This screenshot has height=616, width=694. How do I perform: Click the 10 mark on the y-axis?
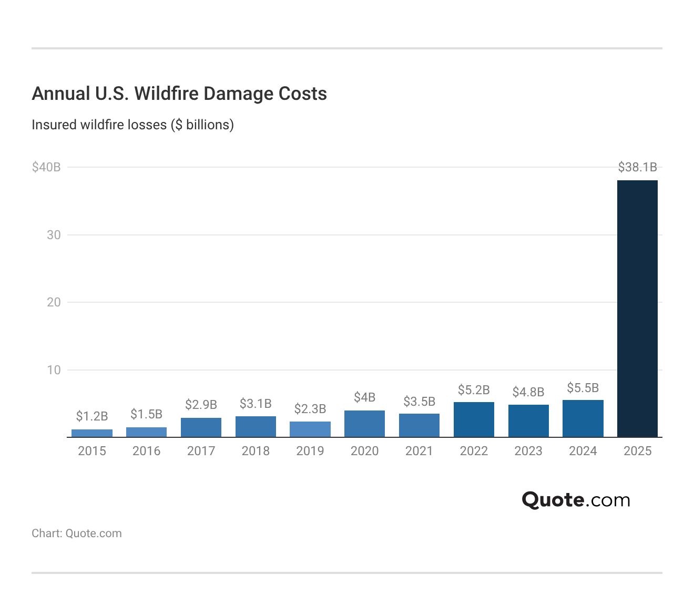[54, 370]
